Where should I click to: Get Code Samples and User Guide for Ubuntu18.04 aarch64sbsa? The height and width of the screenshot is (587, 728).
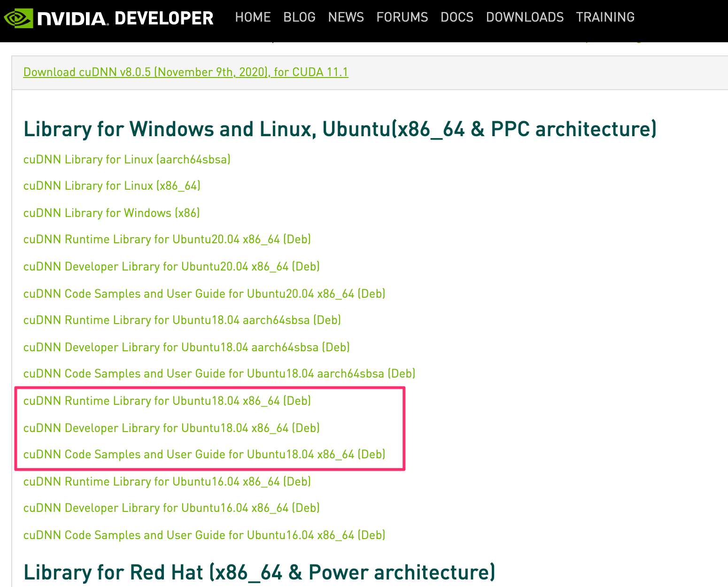coord(219,374)
